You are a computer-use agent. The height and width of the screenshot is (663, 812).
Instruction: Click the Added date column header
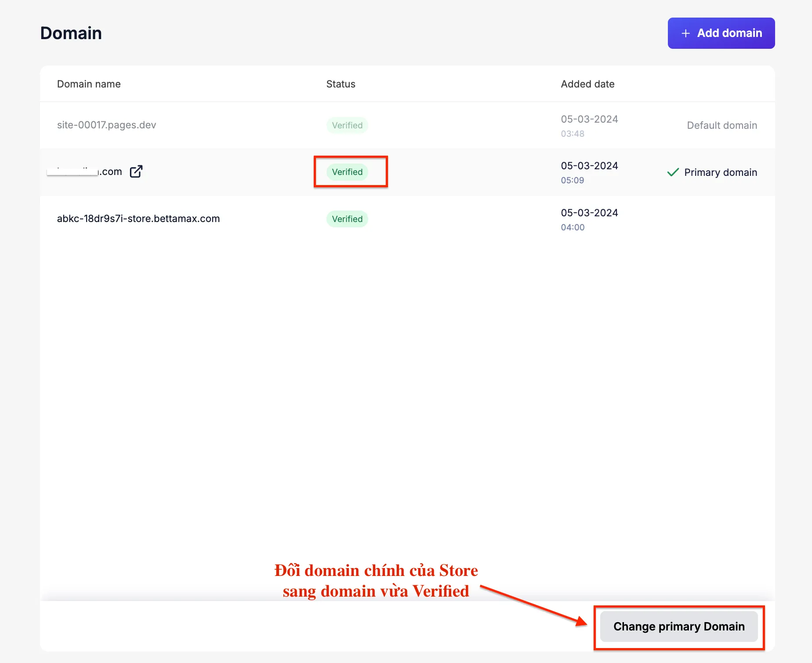tap(587, 84)
